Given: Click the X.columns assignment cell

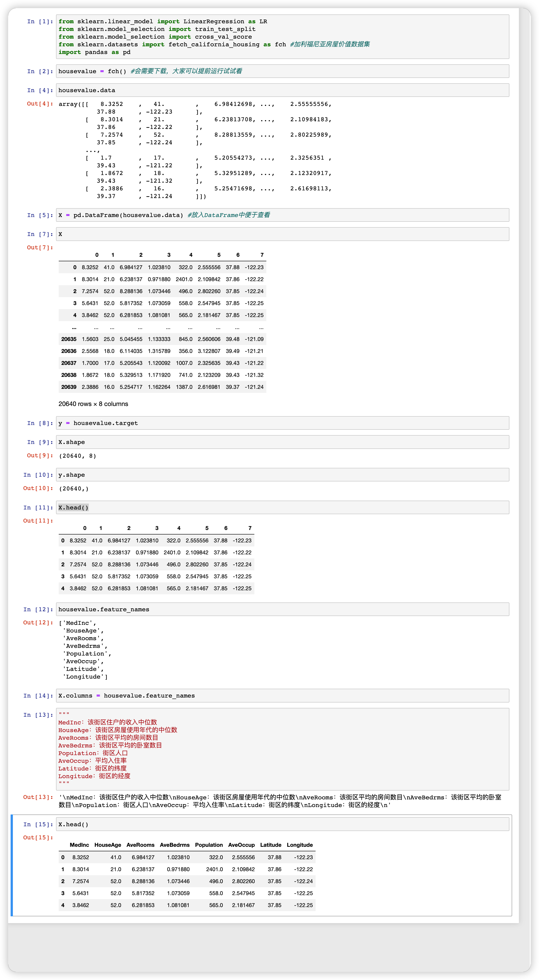Looking at the screenshot, I should [x=282, y=695].
